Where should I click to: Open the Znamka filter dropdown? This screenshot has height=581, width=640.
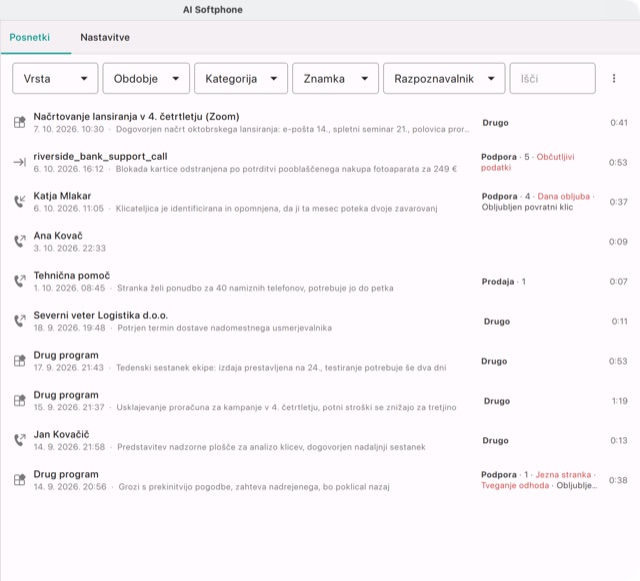(x=336, y=78)
